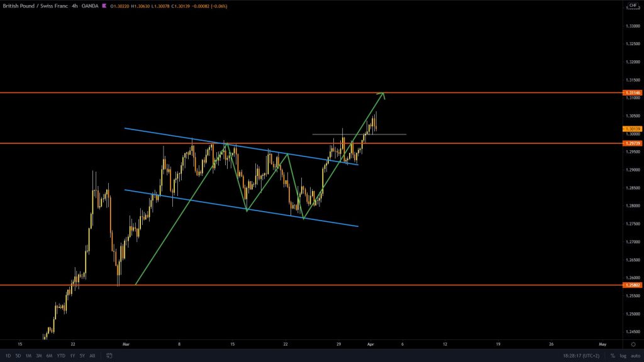The width and height of the screenshot is (644, 362).
Task: Select the 1.31146 orange price label
Action: point(632,92)
